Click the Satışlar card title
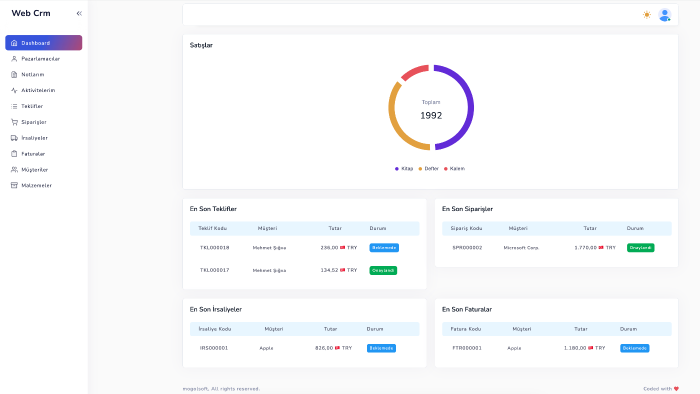This screenshot has width=700, height=394. point(201,45)
